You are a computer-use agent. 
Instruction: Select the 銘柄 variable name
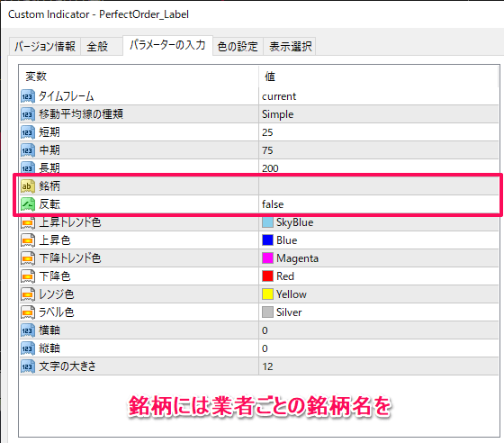49,186
